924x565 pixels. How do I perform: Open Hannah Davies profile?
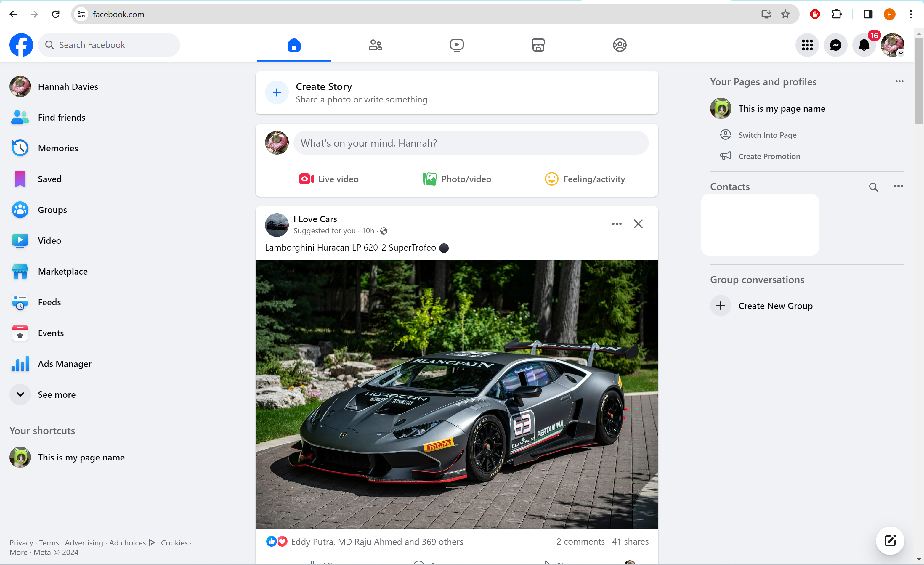point(107,86)
